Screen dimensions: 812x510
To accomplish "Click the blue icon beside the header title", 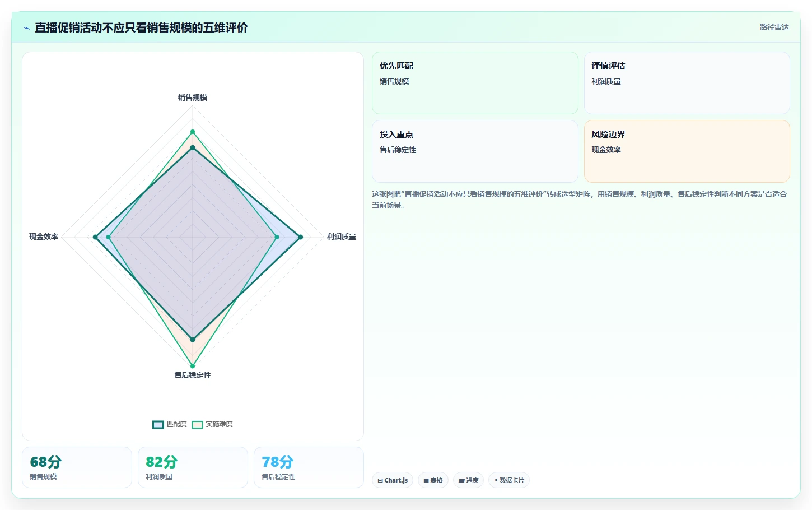I will point(26,28).
